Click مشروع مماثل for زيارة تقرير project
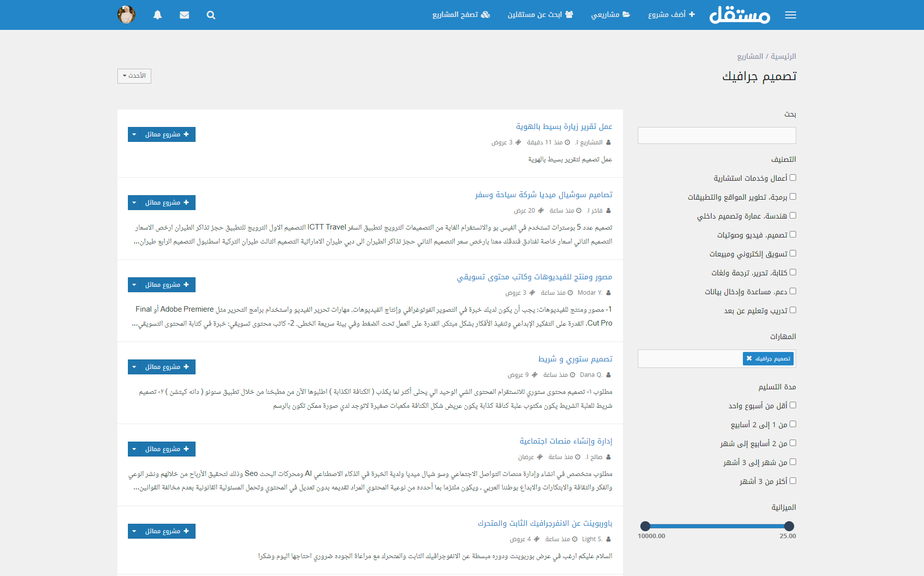The image size is (924, 576). tap(168, 134)
